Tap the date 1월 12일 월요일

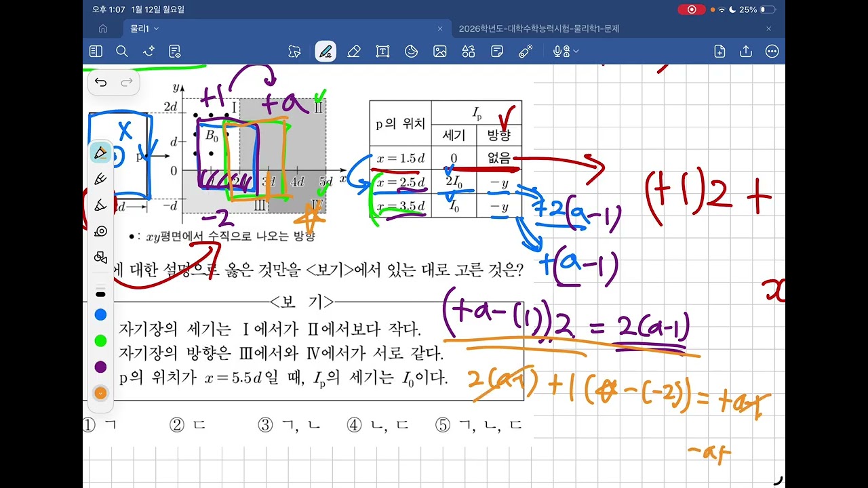click(159, 9)
